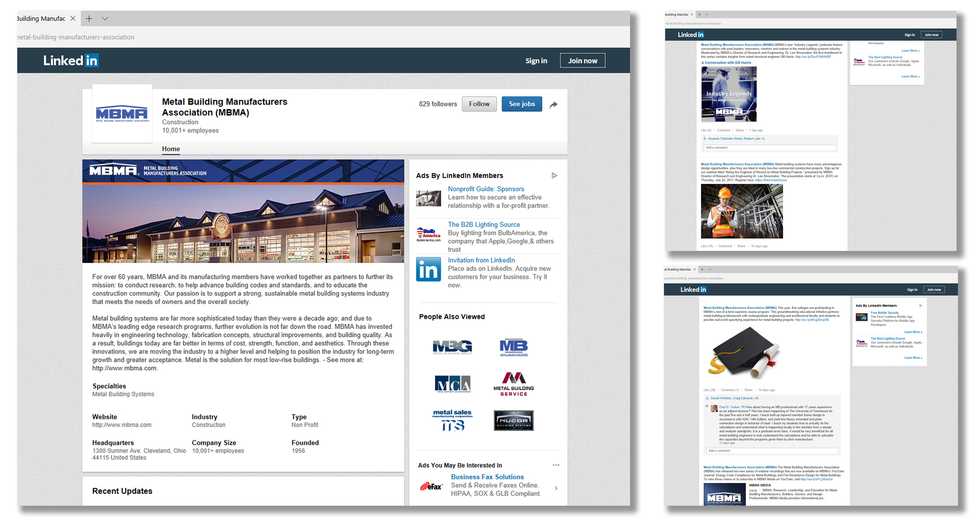This screenshot has height=528, width=980.
Task: Click the 'Metal Building Systems' specialty text
Action: click(123, 394)
